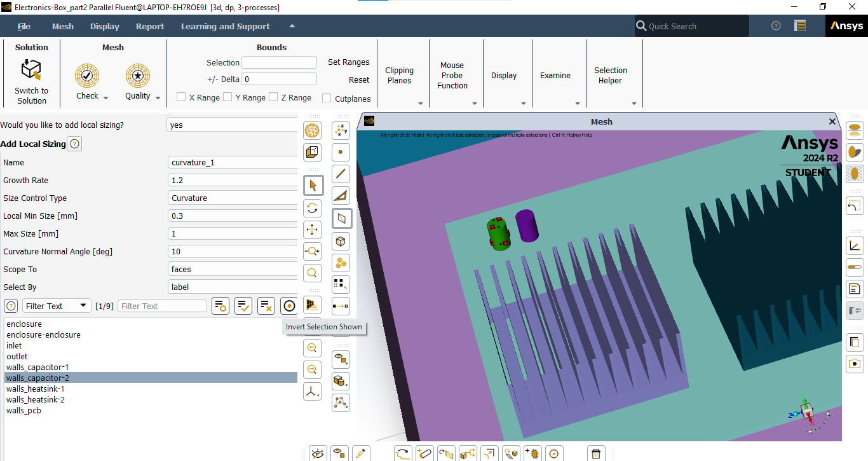Click Add Local Sizing help button
The image size is (868, 461).
tap(74, 144)
